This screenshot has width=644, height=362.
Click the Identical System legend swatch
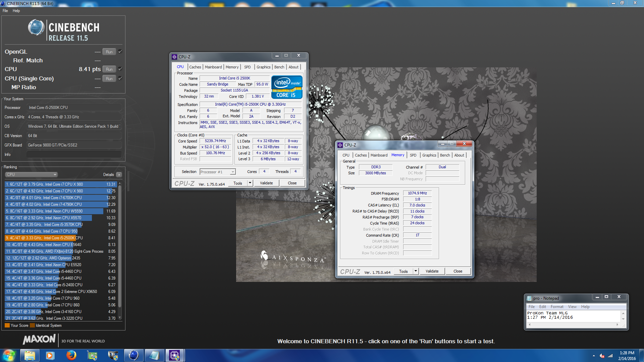32,325
